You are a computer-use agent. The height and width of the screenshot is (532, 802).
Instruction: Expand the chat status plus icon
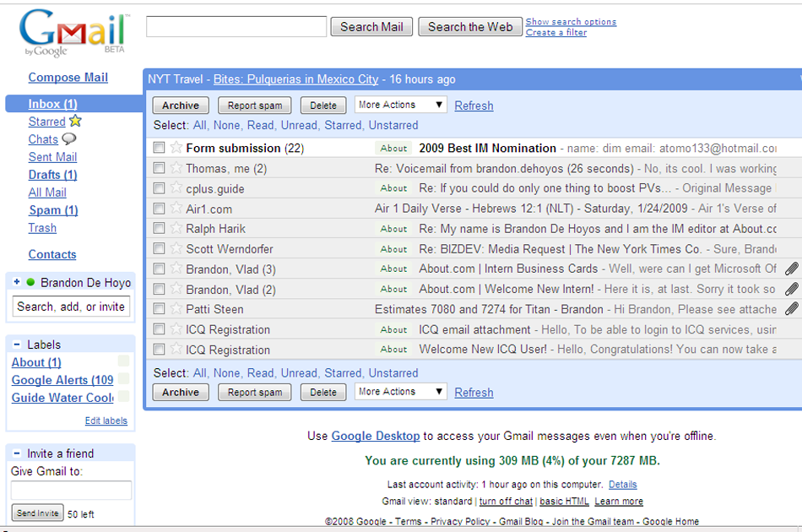coord(17,282)
